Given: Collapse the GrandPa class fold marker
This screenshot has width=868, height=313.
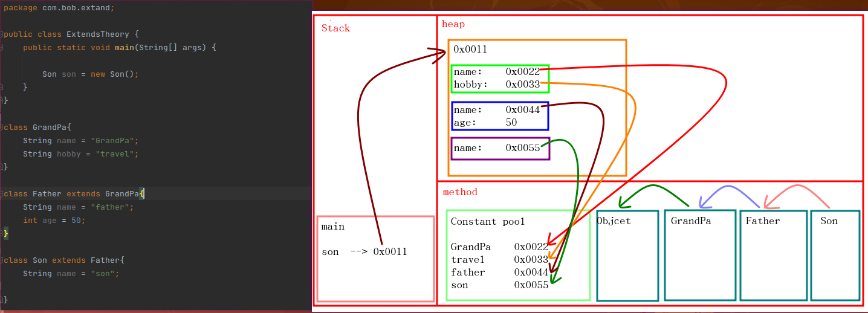Looking at the screenshot, I should [x=2, y=127].
